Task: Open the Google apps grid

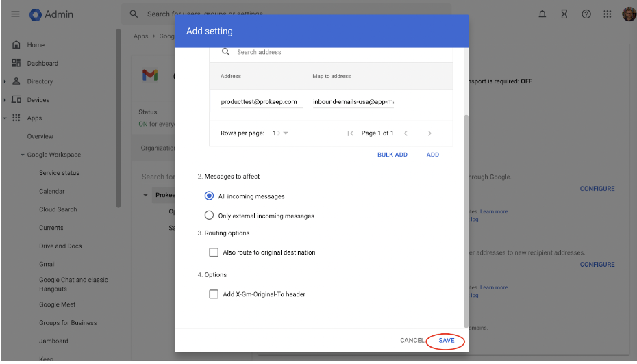Action: pos(608,14)
